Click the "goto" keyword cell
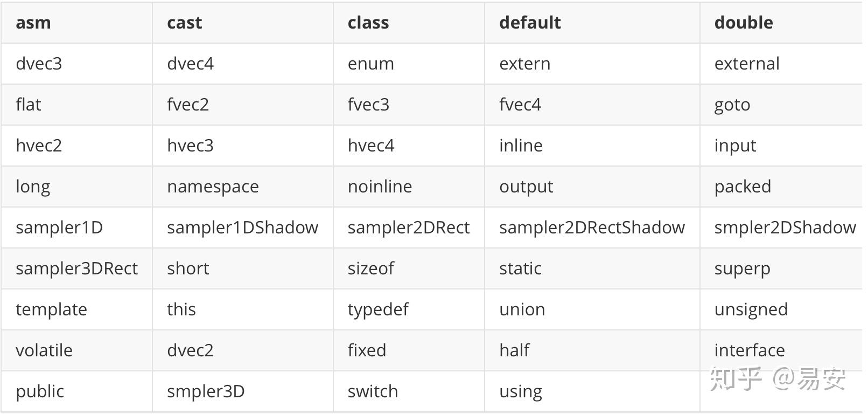868x414 pixels. tap(732, 105)
